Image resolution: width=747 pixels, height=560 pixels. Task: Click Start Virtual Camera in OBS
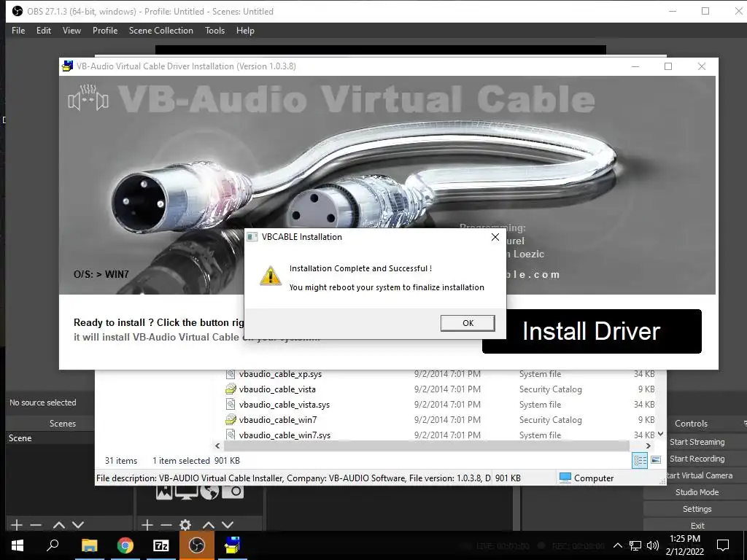(x=700, y=475)
